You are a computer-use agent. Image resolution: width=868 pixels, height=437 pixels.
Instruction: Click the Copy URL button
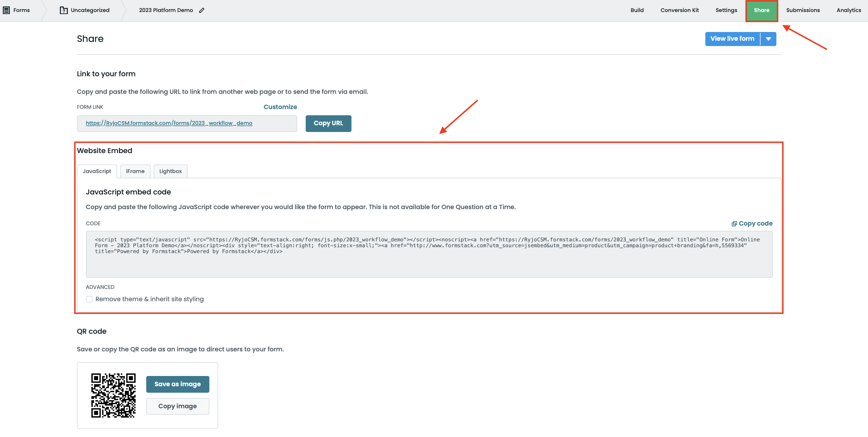pyautogui.click(x=328, y=123)
